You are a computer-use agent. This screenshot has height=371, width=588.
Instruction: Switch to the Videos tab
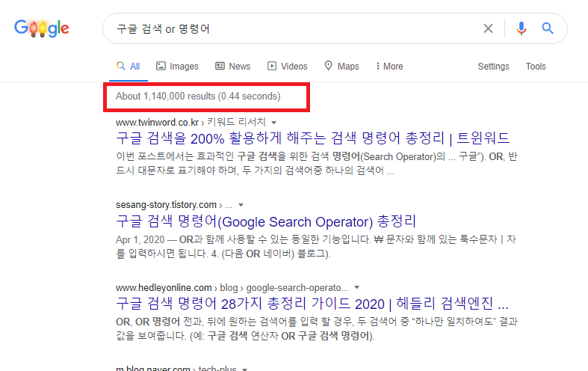pos(287,67)
